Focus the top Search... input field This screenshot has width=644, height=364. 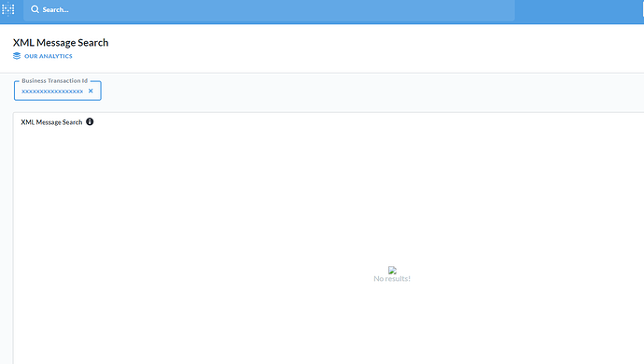click(x=269, y=10)
